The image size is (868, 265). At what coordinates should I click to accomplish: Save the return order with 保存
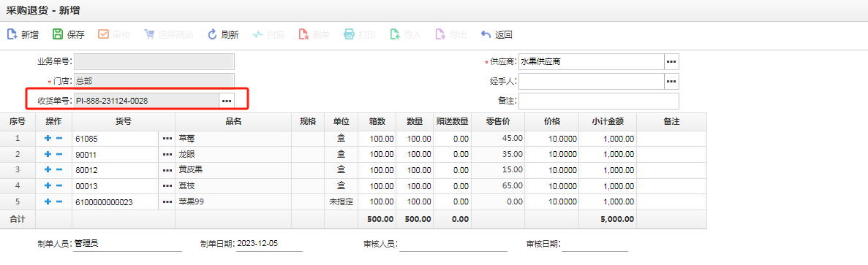pos(58,34)
